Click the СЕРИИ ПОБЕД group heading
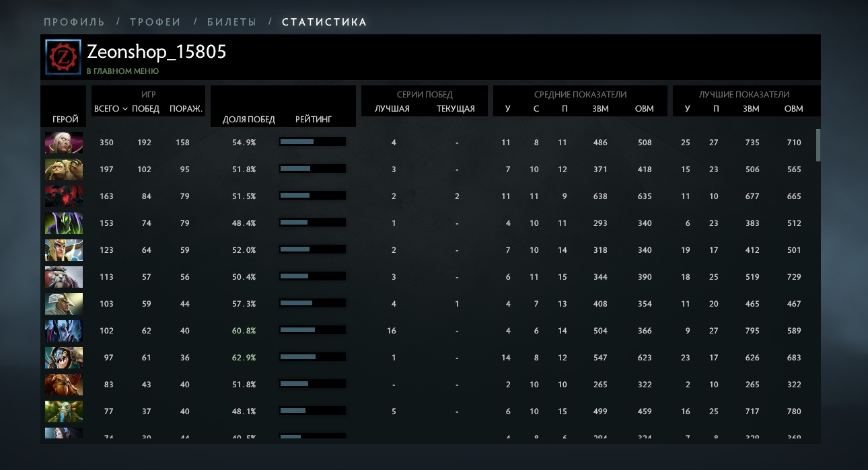Screen dimensions: 868x470 (x=425, y=95)
